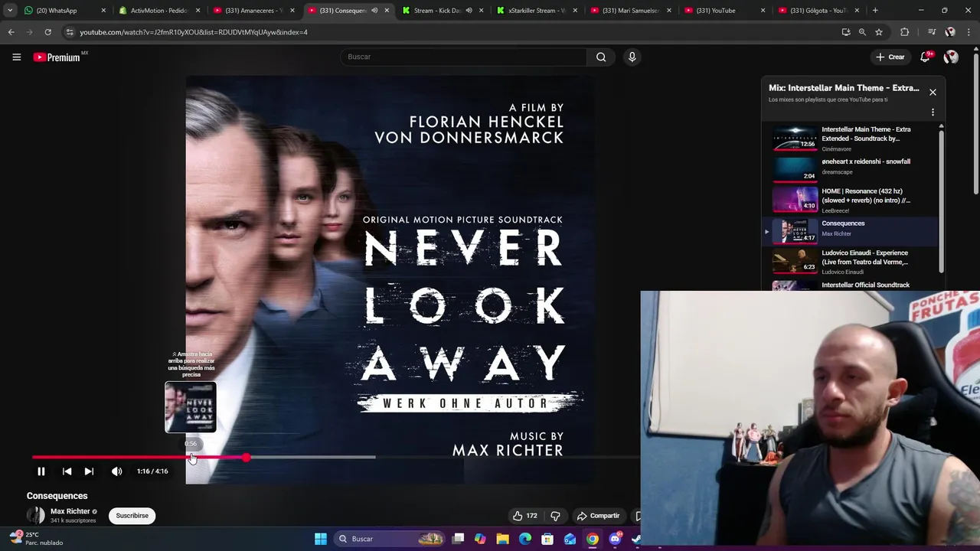Mute audio on Stream Kick tab
Image resolution: width=980 pixels, height=551 pixels.
(x=469, y=11)
